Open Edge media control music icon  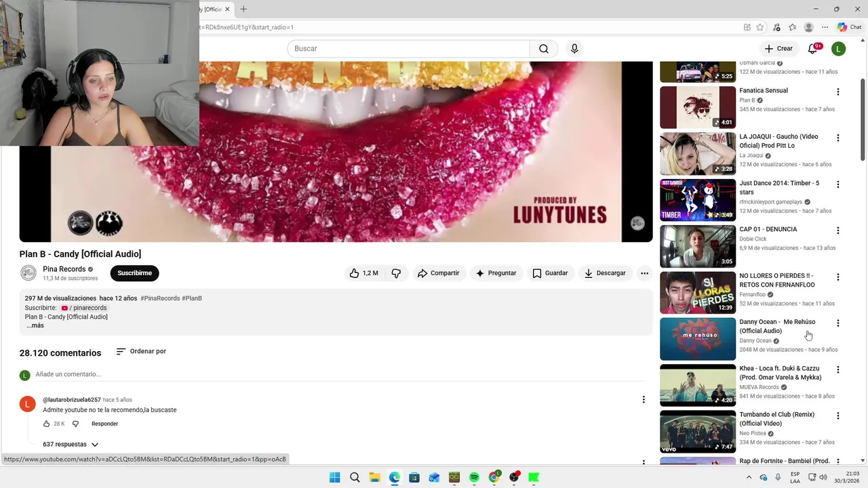[776, 27]
